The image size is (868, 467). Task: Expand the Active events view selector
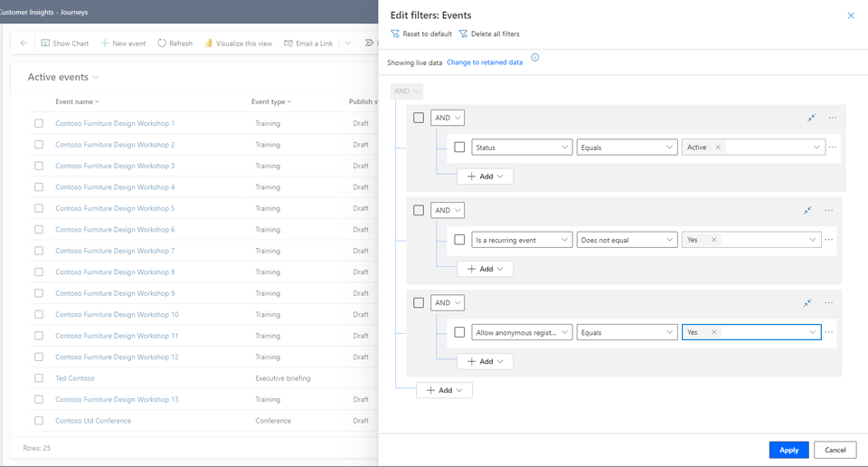point(96,78)
